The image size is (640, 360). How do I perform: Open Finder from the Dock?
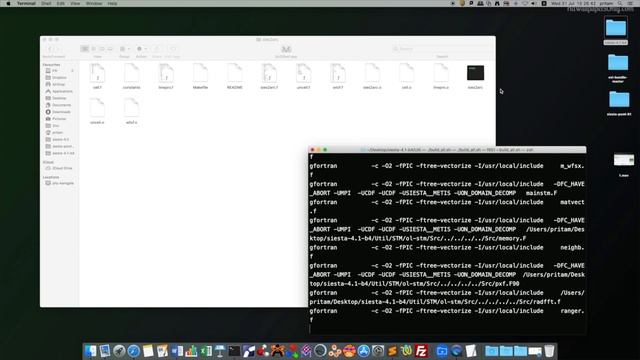[90, 351]
